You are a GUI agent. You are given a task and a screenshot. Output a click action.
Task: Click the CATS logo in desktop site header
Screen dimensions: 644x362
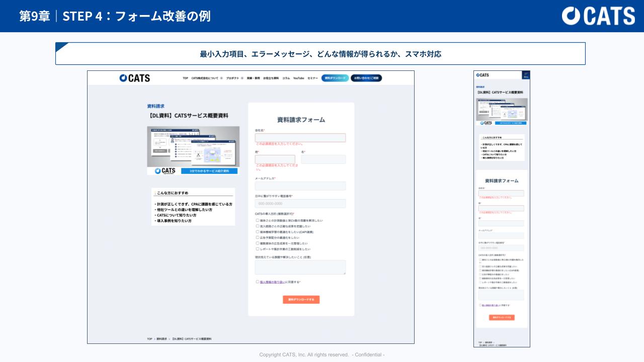point(134,78)
